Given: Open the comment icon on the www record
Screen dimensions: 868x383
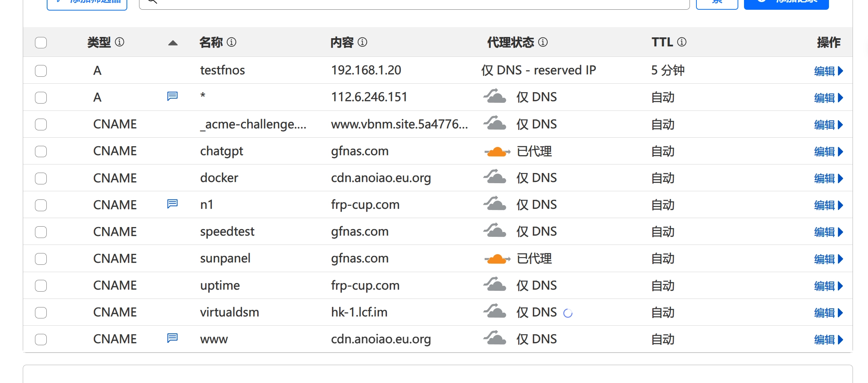Looking at the screenshot, I should tap(172, 338).
